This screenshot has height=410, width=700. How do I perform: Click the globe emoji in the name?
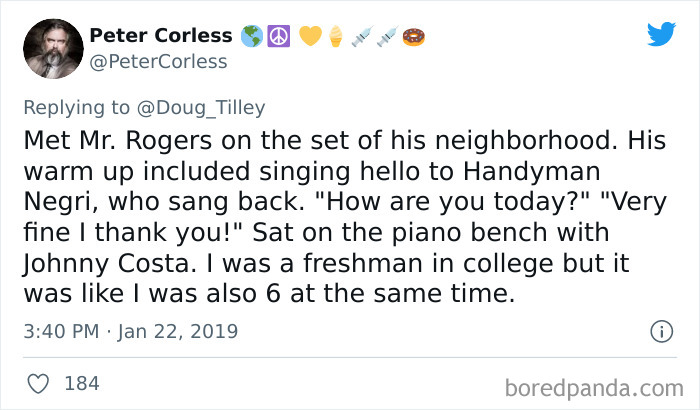(x=251, y=37)
